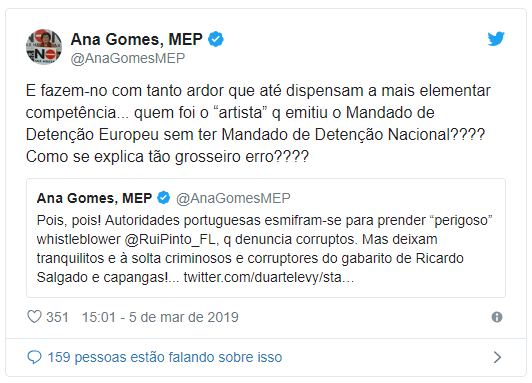Open the @RuiPinto_FL mention
Screen dimensions: 532x383
click(170, 240)
